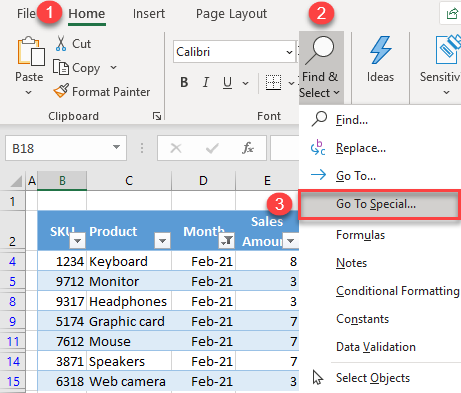Select column E header
Viewport: 461px width, 393px height.
[267, 181]
